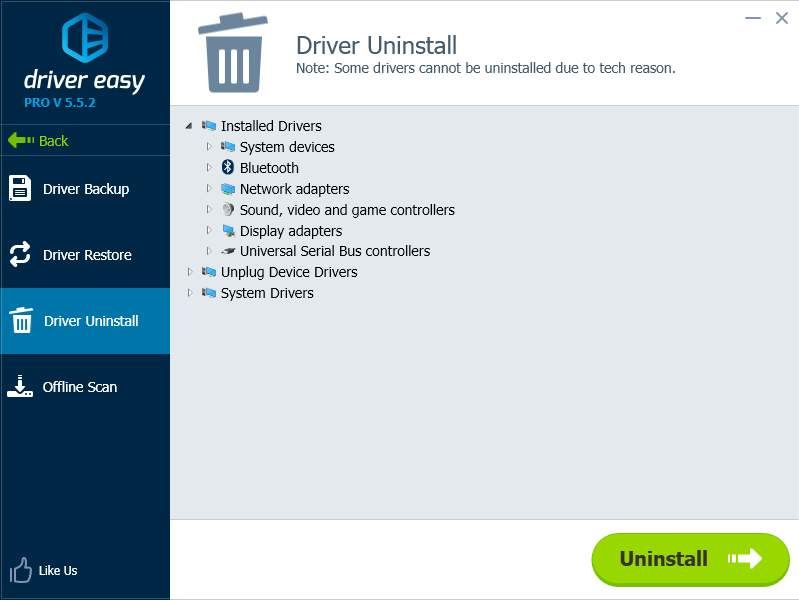
Task: Click the System devices icon
Action: [x=228, y=147]
